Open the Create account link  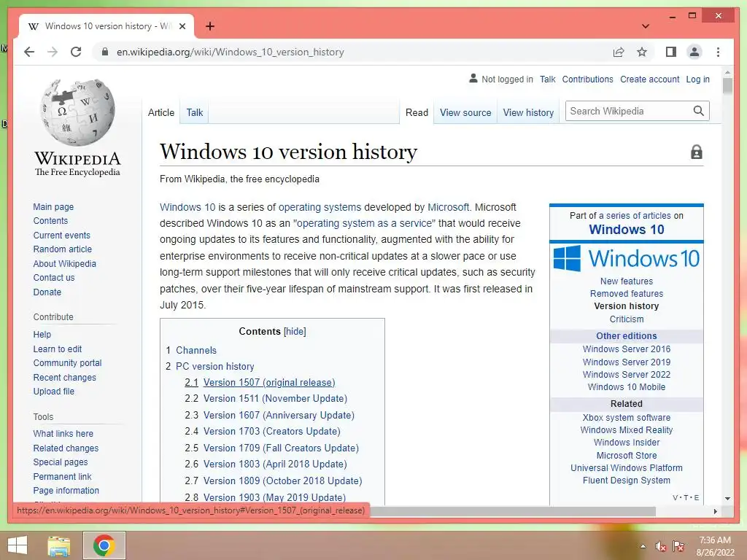(650, 79)
